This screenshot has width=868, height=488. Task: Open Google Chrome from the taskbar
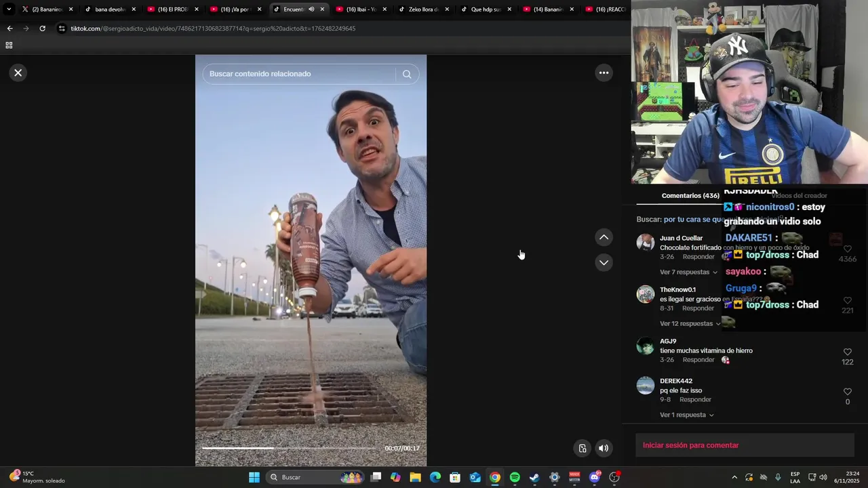point(495,477)
